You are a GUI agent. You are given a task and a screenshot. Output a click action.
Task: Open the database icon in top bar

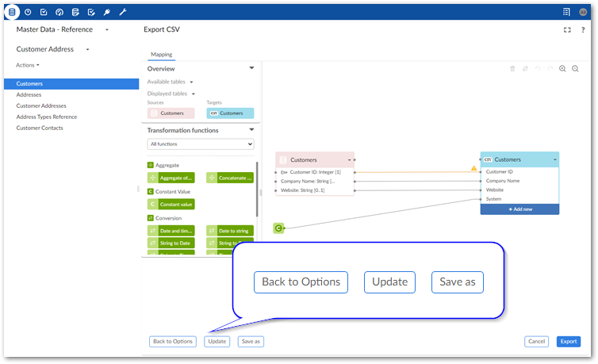pyautogui.click(x=12, y=12)
